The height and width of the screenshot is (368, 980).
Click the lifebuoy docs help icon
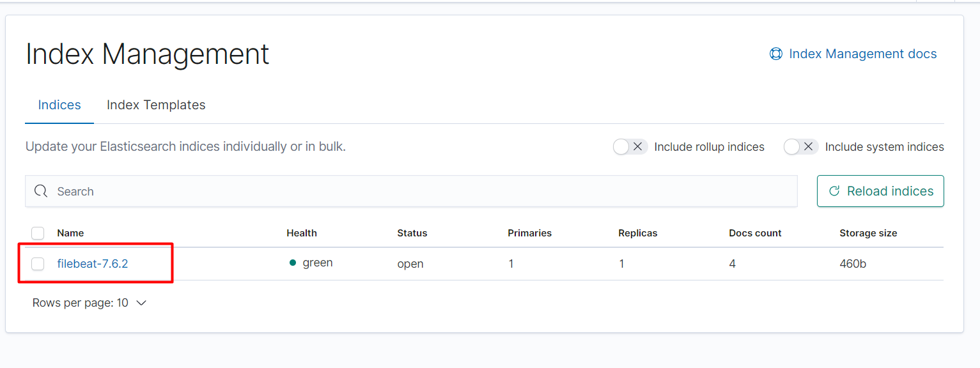pyautogui.click(x=775, y=54)
